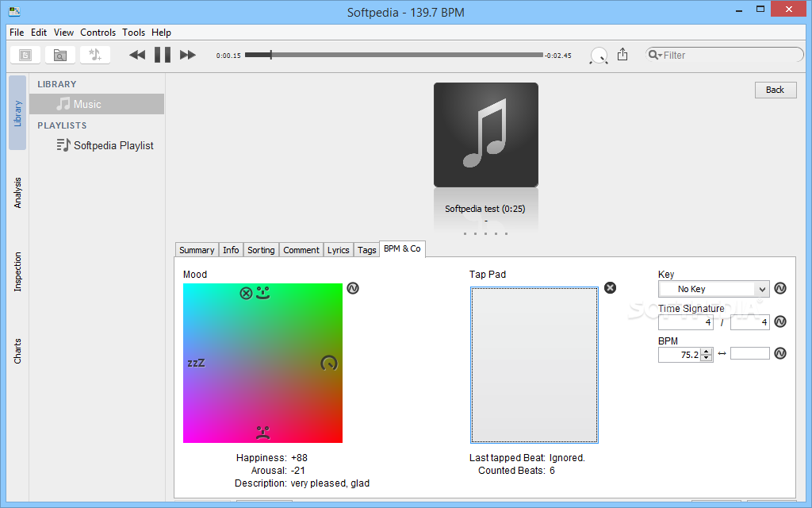Click the analyze icon next to Time Signature
This screenshot has width=812, height=508.
(x=780, y=322)
